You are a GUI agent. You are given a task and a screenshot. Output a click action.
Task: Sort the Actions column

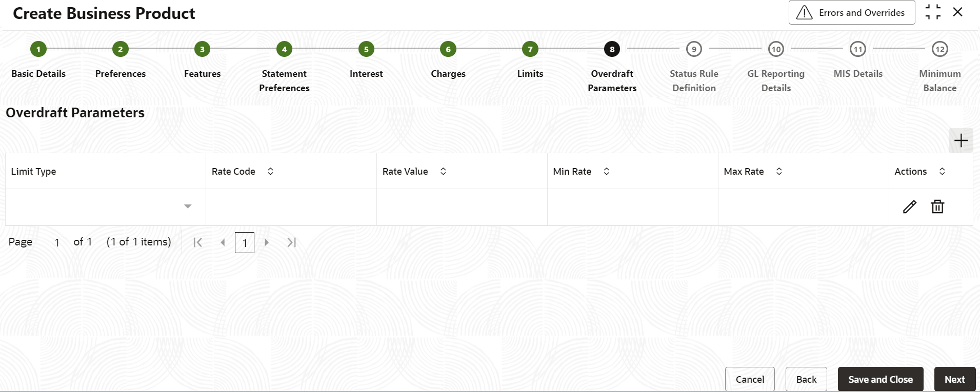[x=942, y=171]
